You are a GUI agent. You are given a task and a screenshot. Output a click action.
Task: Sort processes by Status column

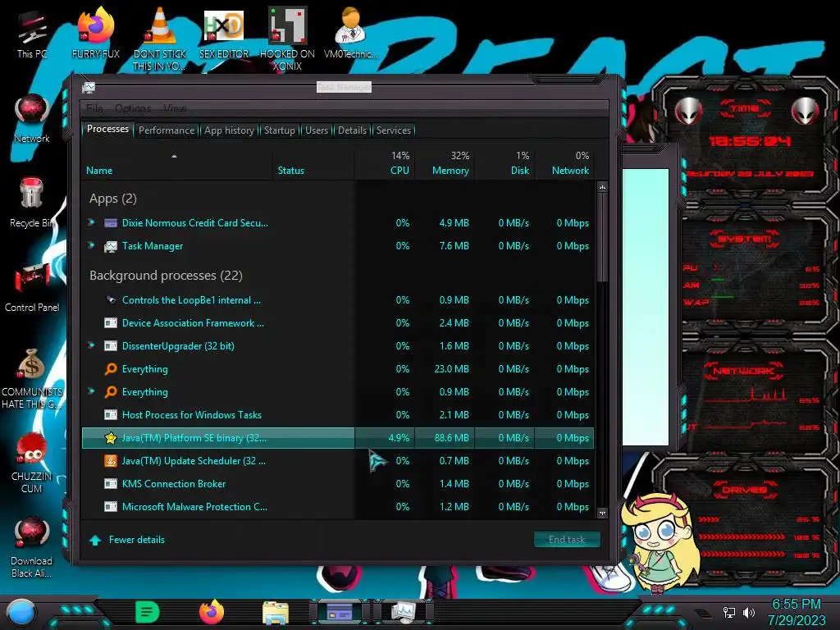pos(313,164)
